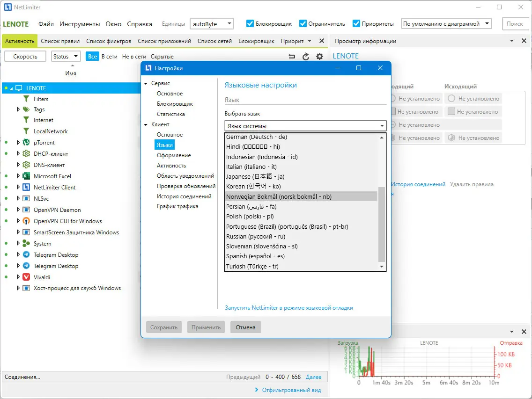
Task: Switch filter to В сети
Action: pos(109,57)
